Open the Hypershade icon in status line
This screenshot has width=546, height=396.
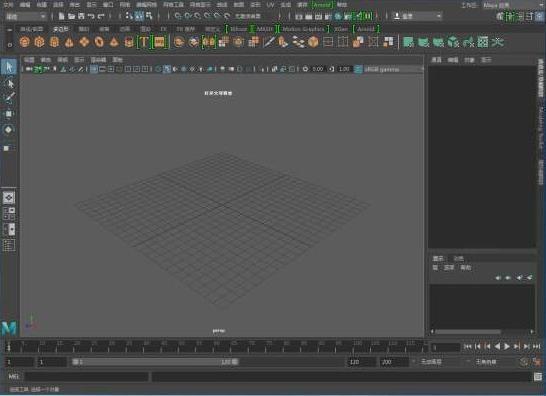point(338,16)
